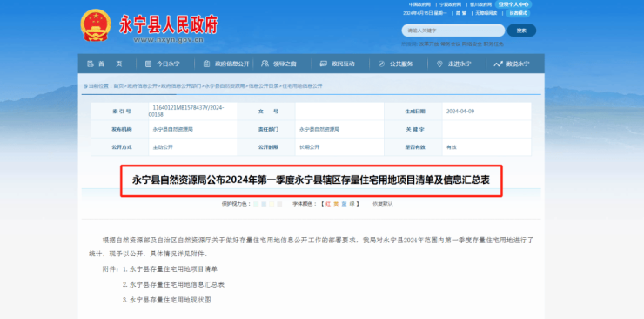Open 住宅用地信息公开 breadcrumb link
The width and height of the screenshot is (644, 319).
tap(302, 86)
